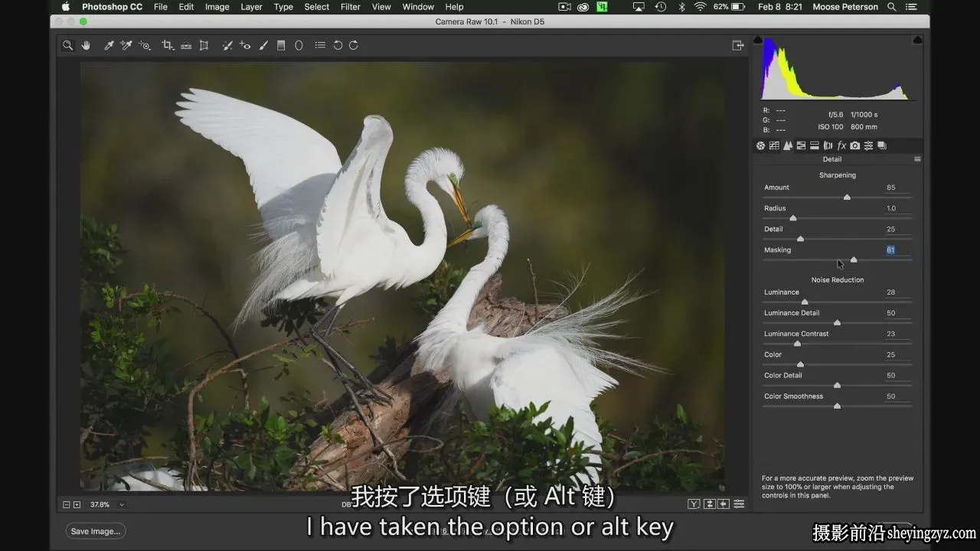
Task: Open the Presets panel tab
Action: point(868,145)
